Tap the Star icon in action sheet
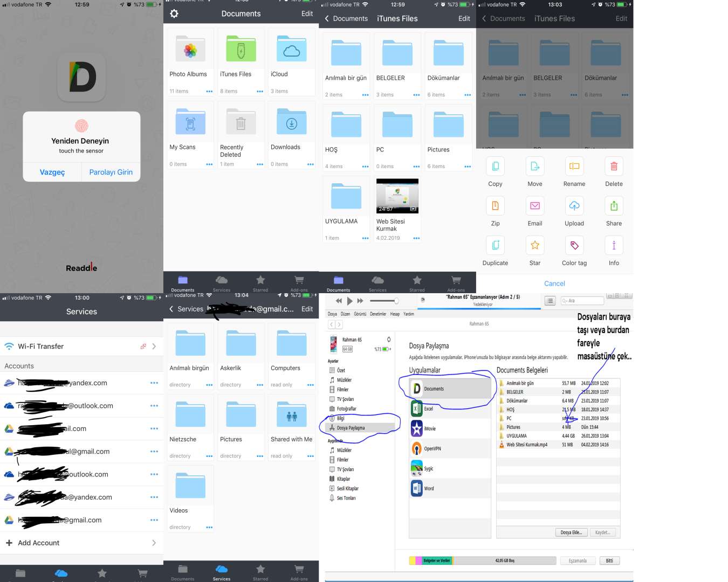This screenshot has height=582, width=728. coord(535,245)
